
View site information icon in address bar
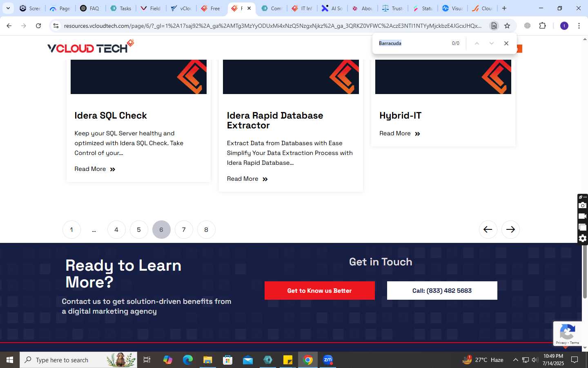(x=56, y=26)
